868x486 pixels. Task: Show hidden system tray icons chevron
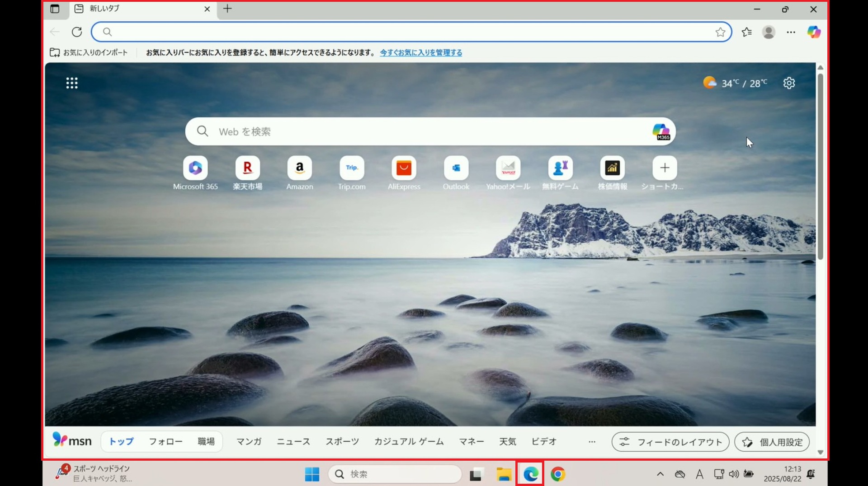pyautogui.click(x=660, y=474)
